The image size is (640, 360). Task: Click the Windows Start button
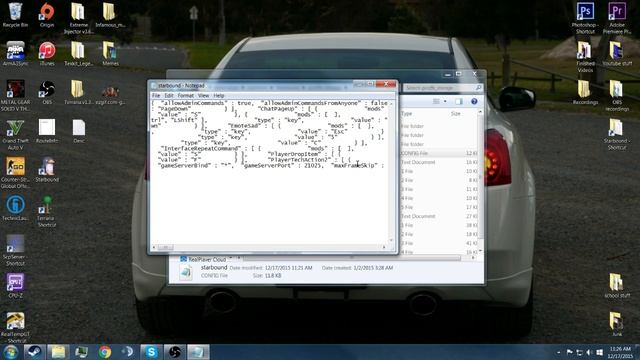pyautogui.click(x=11, y=352)
